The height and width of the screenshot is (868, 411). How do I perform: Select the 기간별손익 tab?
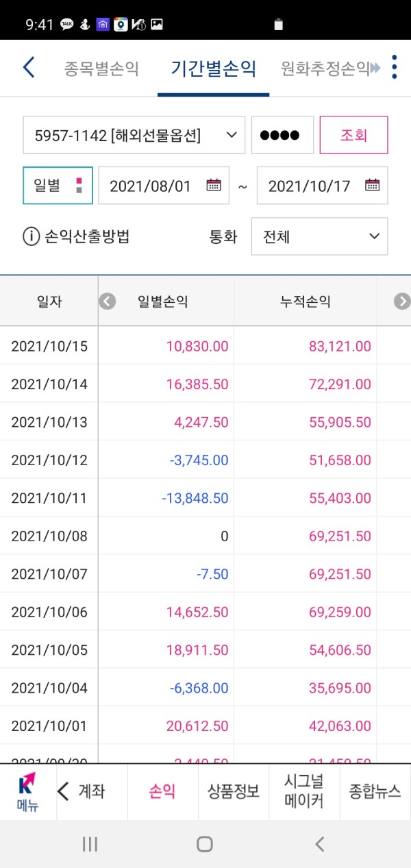[213, 69]
